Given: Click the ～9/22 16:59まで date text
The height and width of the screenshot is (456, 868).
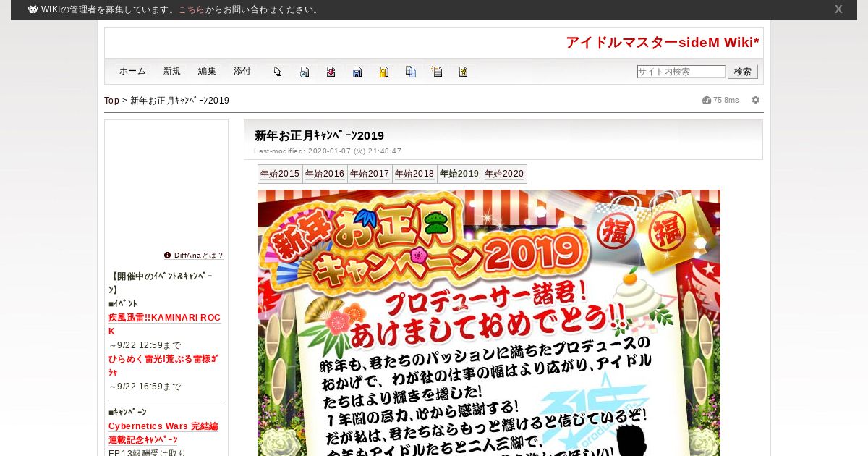Looking at the screenshot, I should 145,387.
